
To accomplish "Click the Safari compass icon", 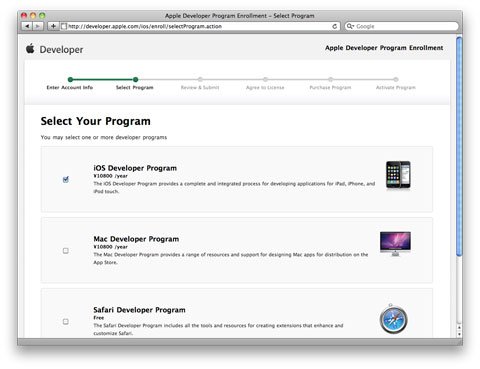I will pos(393,319).
